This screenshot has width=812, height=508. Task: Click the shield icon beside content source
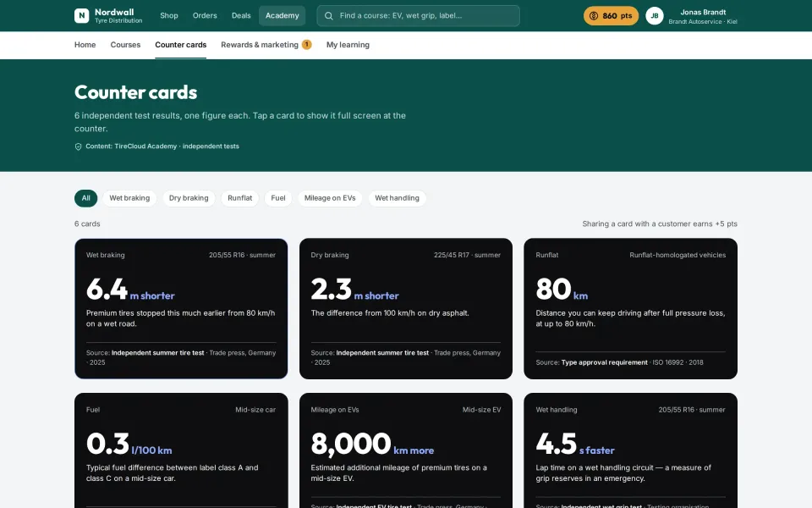tap(78, 146)
